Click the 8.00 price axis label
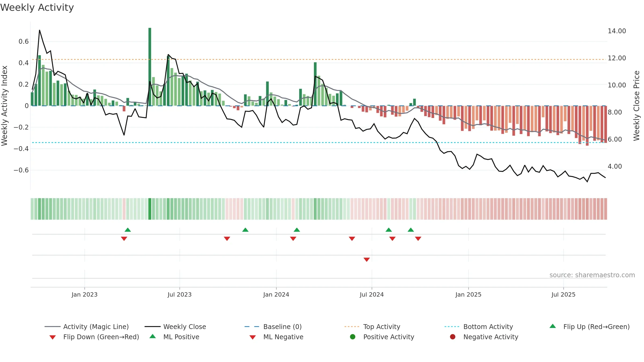This screenshot has height=362, width=644. pos(615,112)
